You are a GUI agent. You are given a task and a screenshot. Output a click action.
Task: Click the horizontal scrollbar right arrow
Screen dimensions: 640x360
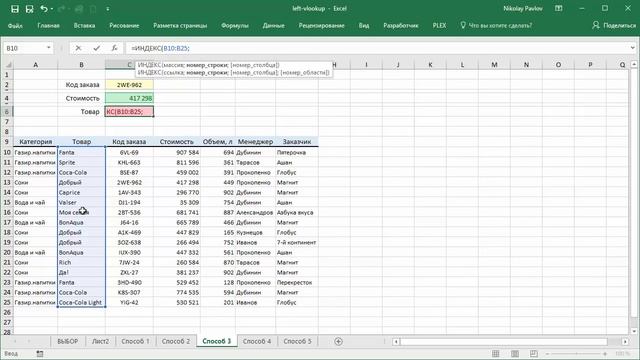click(x=625, y=342)
